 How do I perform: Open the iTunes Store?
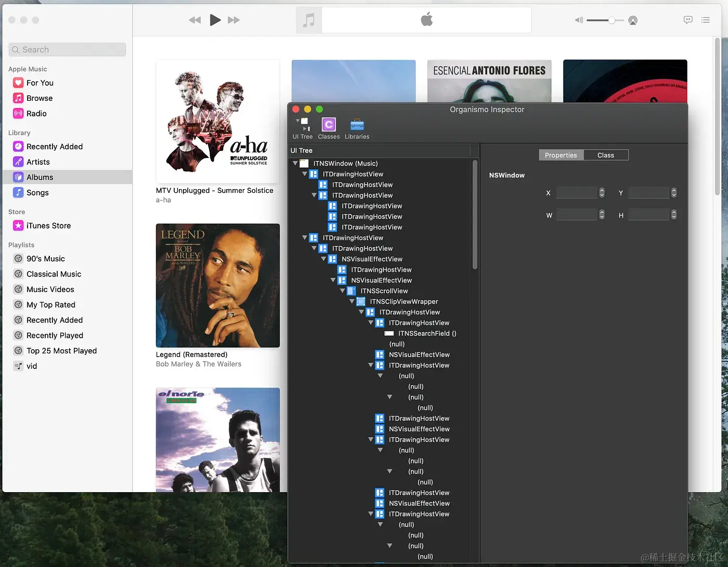click(48, 226)
